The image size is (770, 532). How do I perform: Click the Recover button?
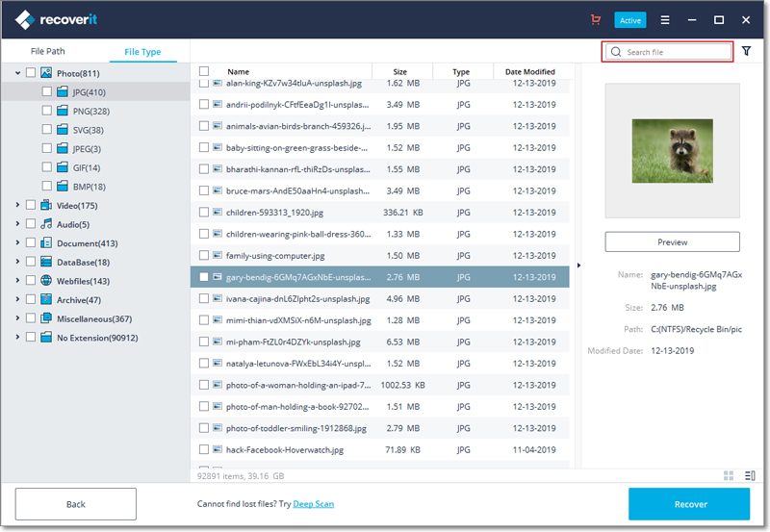689,504
